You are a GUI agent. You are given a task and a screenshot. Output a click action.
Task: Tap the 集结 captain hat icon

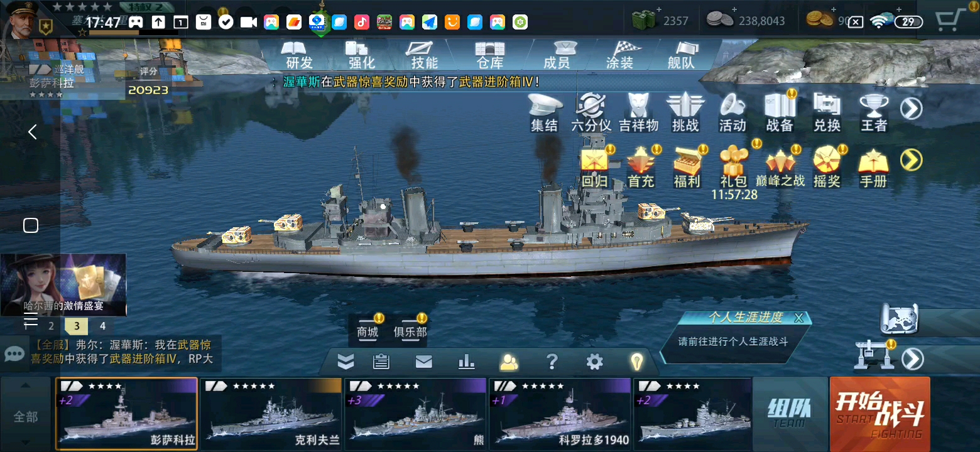pos(545,113)
